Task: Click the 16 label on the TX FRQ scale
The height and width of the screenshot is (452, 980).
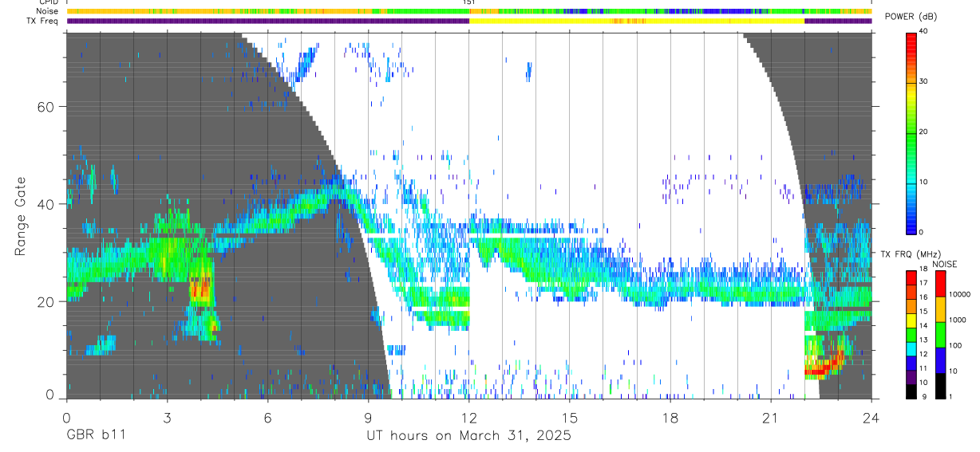Action: click(x=924, y=297)
